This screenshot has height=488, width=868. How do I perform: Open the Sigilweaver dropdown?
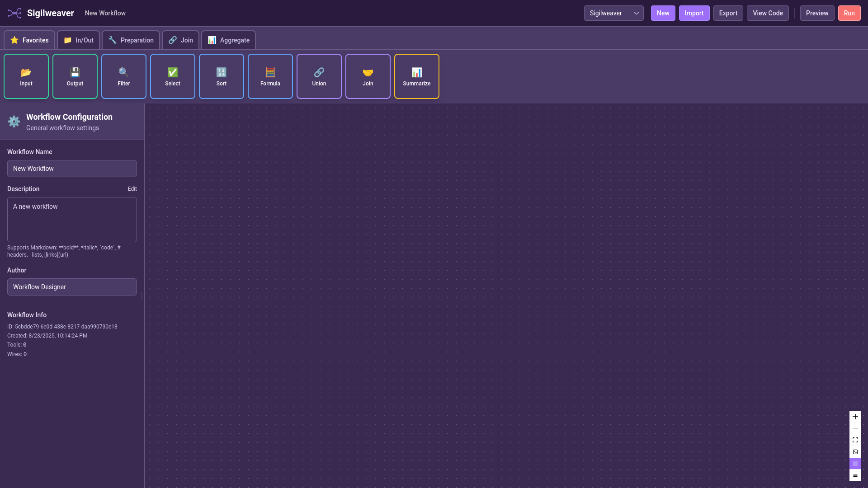tap(613, 13)
